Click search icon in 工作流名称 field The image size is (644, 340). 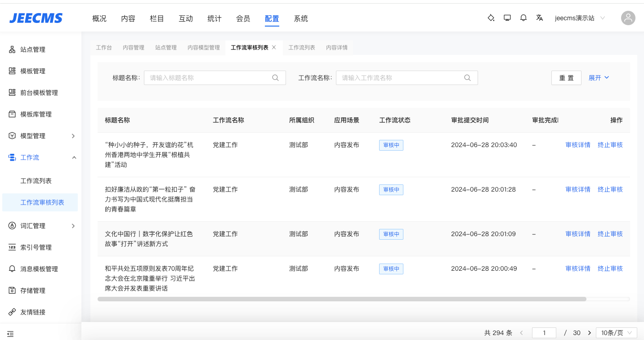[468, 78]
